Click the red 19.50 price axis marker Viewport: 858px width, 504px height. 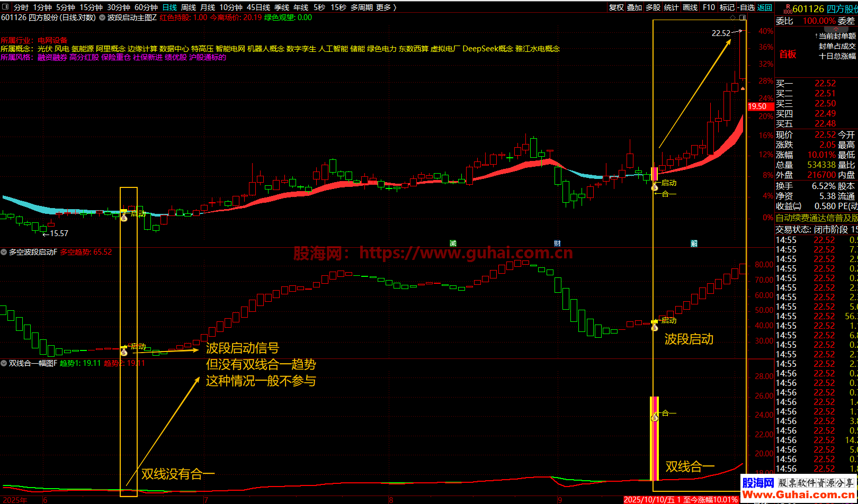point(757,107)
